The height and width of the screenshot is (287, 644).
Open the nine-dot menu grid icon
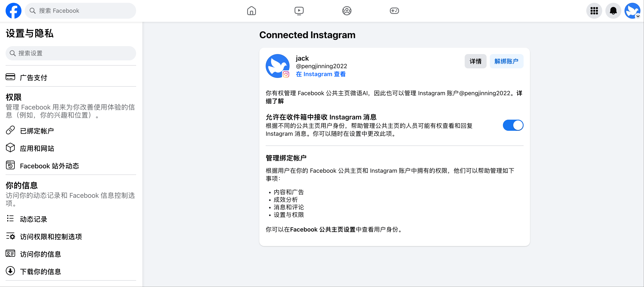pyautogui.click(x=594, y=11)
